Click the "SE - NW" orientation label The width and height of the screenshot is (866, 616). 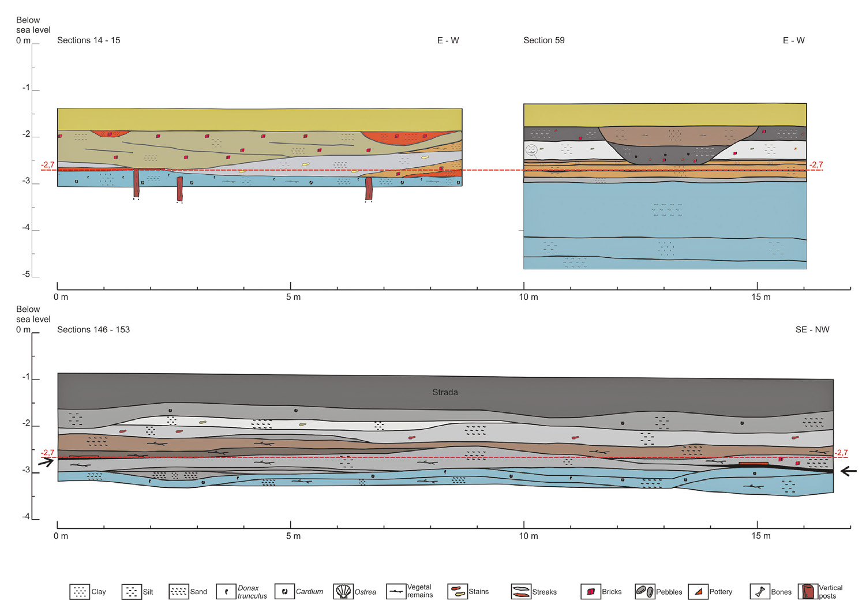pyautogui.click(x=812, y=330)
